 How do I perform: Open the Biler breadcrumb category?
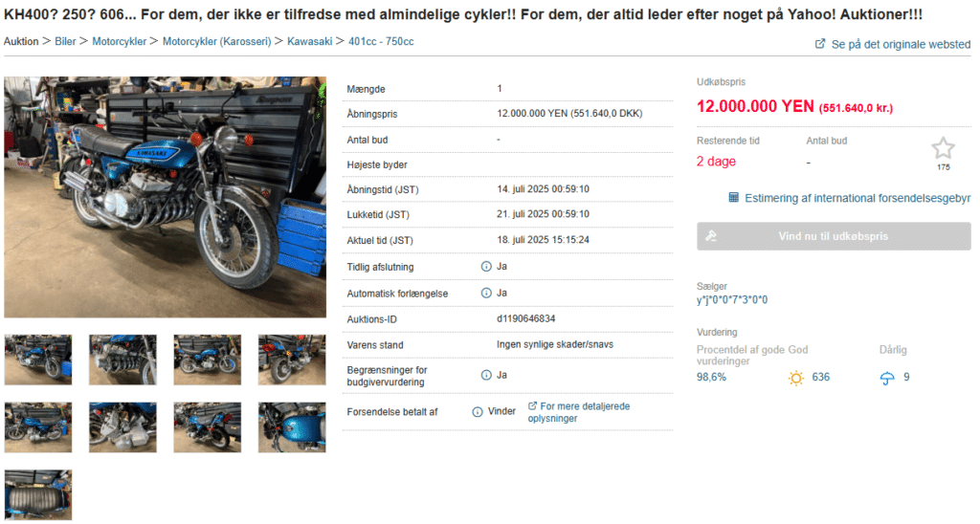(65, 41)
